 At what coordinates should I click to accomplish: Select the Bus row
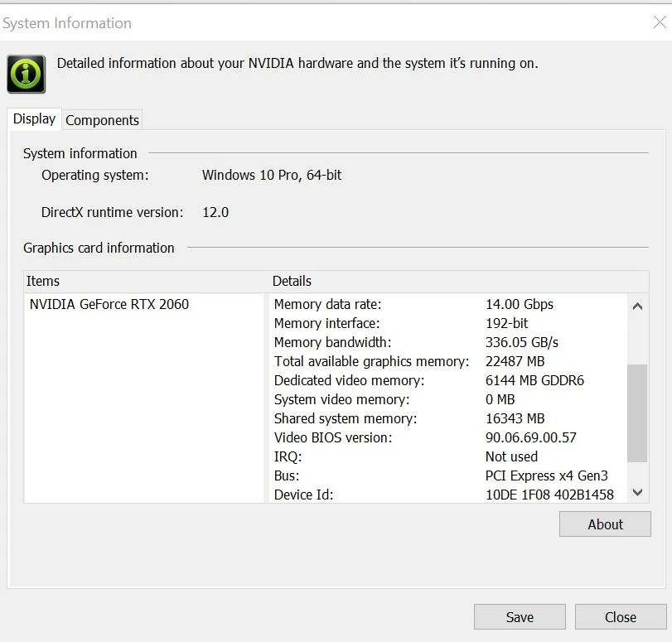(x=447, y=475)
